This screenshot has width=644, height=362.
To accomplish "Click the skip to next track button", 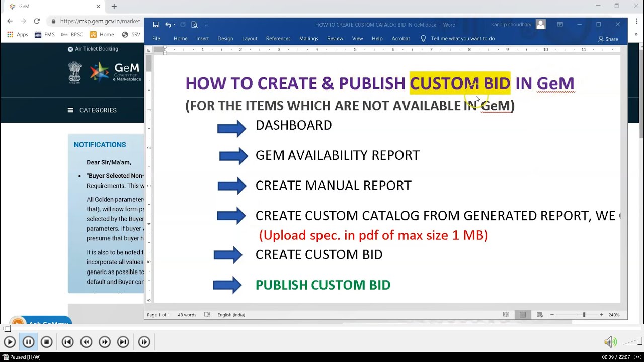I will pyautogui.click(x=123, y=342).
